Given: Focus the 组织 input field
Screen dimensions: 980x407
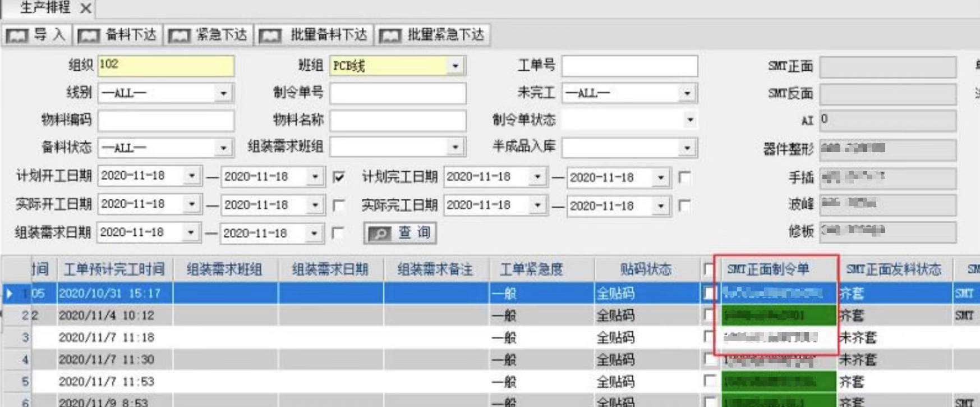Looking at the screenshot, I should (166, 65).
